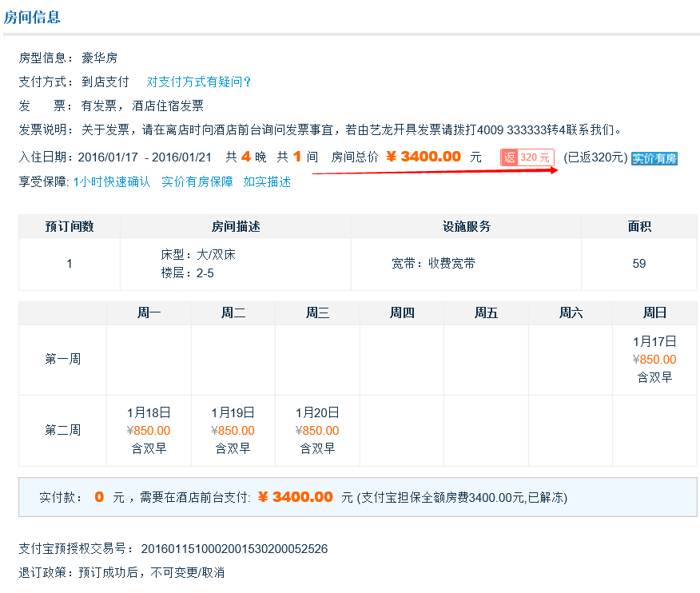Select the 1月19日 price cell
The image size is (700, 593).
click(x=233, y=431)
